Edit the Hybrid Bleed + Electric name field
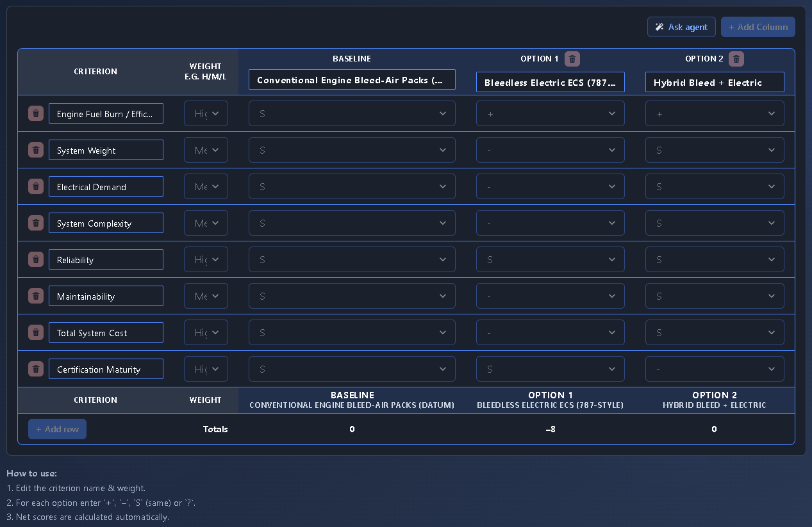The height and width of the screenshot is (527, 812). pyautogui.click(x=715, y=82)
